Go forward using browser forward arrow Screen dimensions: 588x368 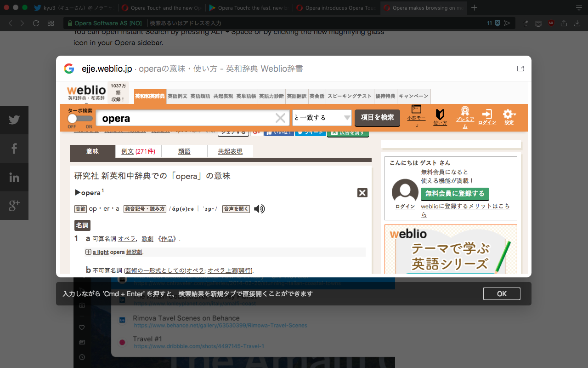coord(22,23)
